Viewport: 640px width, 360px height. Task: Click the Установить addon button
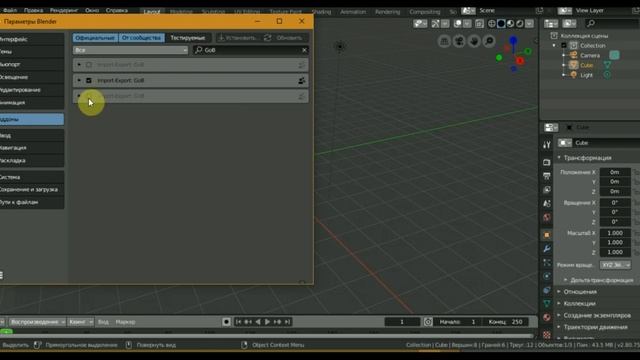[x=238, y=38]
